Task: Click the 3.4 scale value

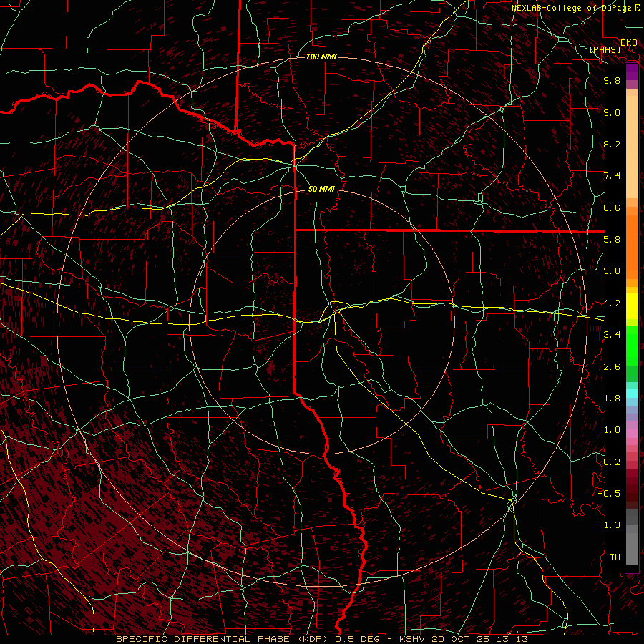Action: [612, 335]
